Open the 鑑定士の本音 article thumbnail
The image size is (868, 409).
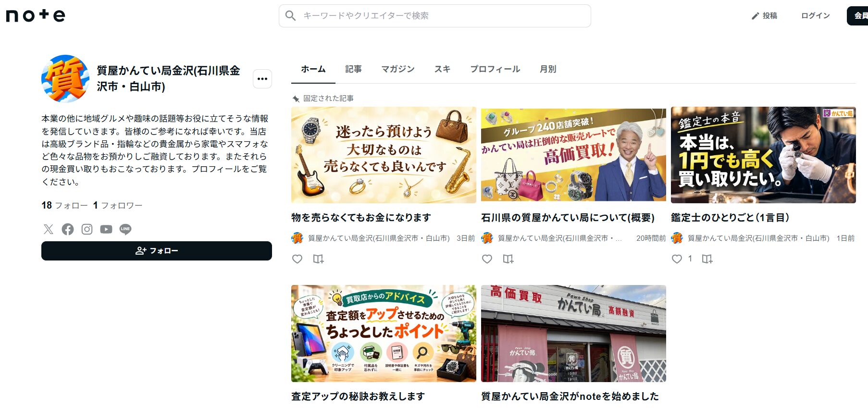pos(763,155)
